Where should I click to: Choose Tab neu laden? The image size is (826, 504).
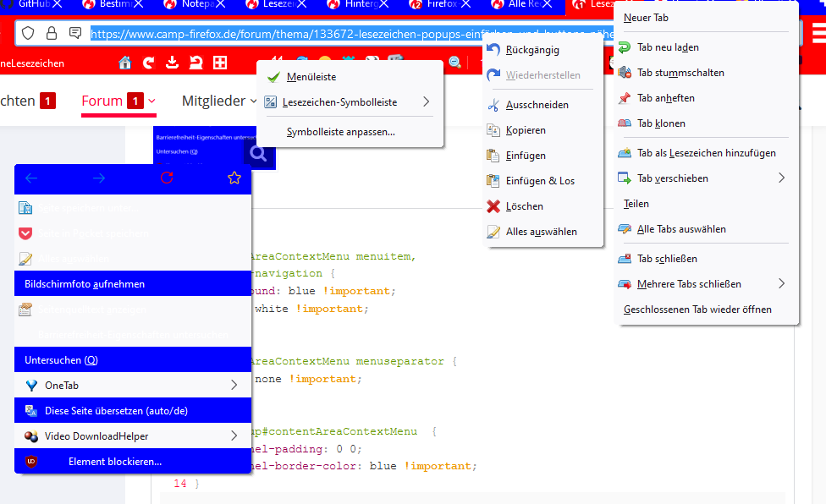(706, 47)
